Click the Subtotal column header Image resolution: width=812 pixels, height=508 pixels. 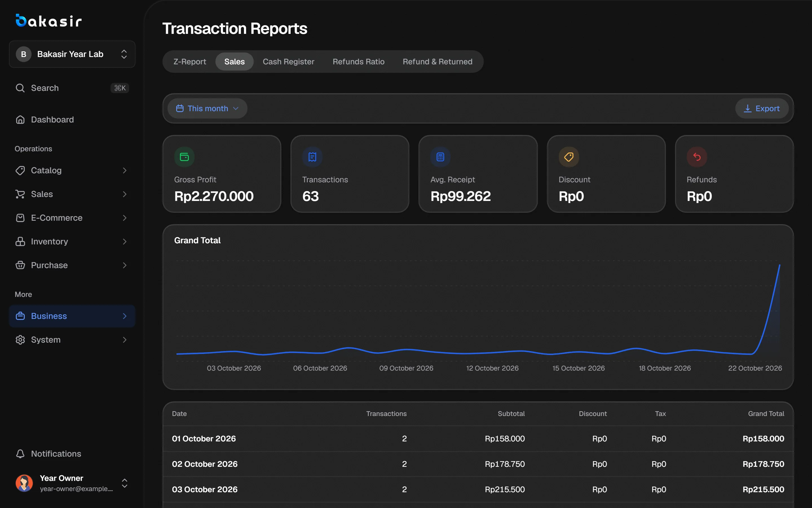point(511,413)
